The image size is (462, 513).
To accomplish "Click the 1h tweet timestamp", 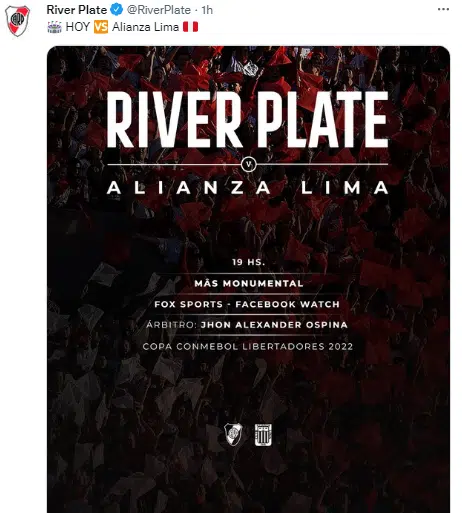I will (207, 10).
